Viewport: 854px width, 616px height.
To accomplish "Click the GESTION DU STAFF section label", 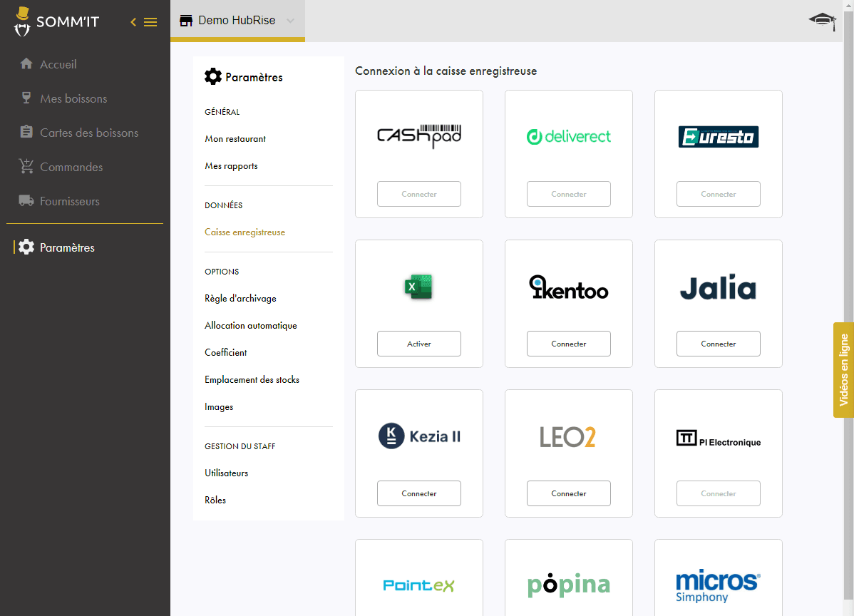I will tap(240, 446).
